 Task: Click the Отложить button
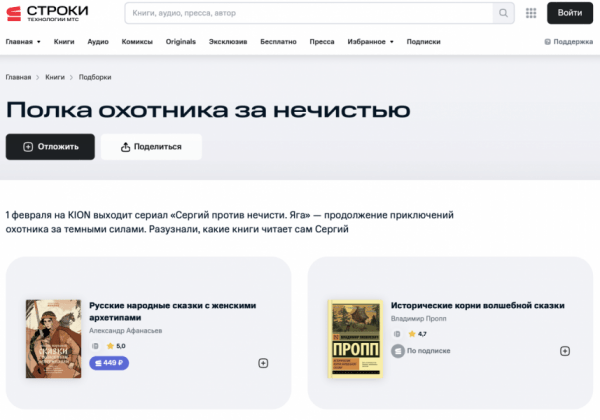50,147
